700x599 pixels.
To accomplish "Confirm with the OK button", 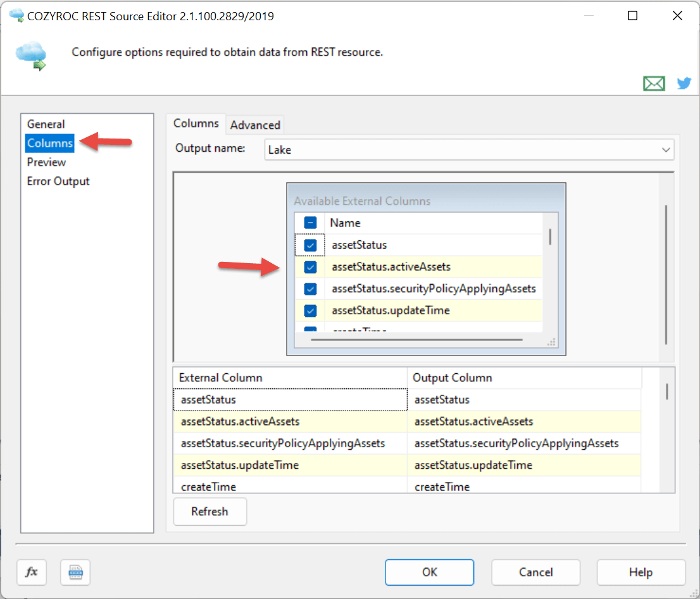I will (430, 572).
